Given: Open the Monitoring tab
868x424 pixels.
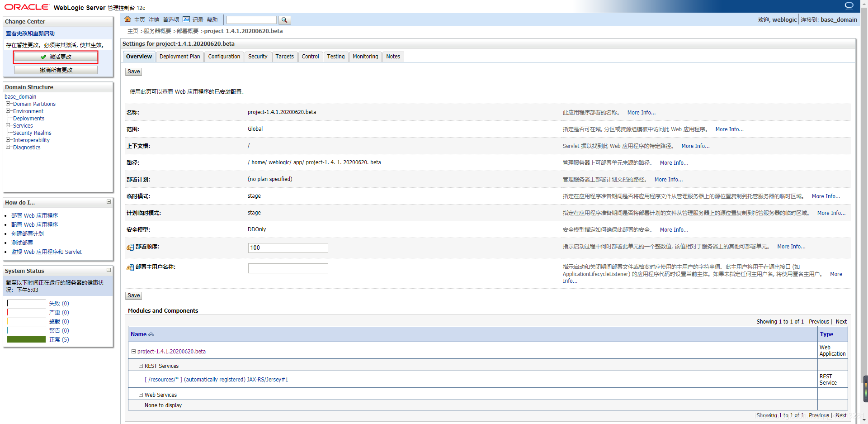Looking at the screenshot, I should (365, 57).
